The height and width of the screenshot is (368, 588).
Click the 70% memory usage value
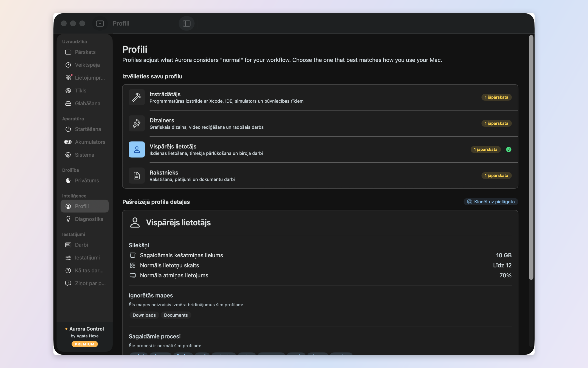click(x=505, y=275)
